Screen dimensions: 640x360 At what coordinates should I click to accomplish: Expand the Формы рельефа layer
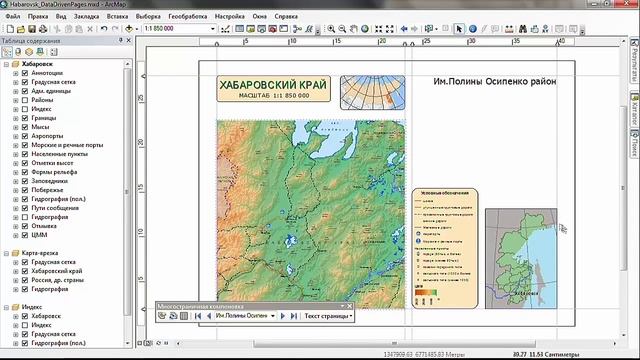[x=16, y=172]
